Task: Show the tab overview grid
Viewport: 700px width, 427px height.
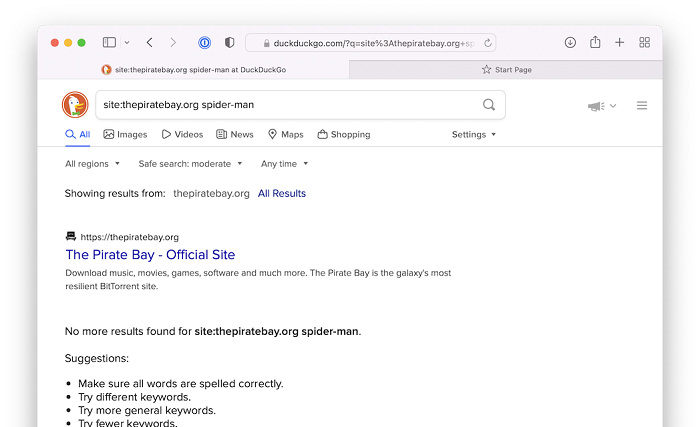Action: pos(645,43)
